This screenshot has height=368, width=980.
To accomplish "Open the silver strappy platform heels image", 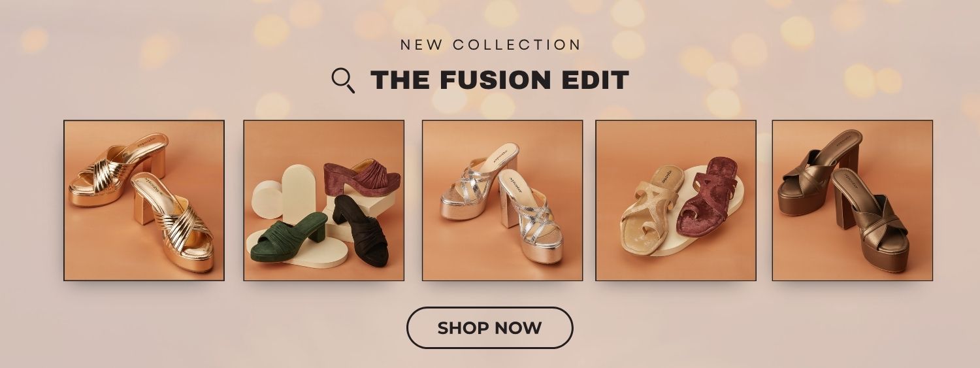I will [502, 201].
